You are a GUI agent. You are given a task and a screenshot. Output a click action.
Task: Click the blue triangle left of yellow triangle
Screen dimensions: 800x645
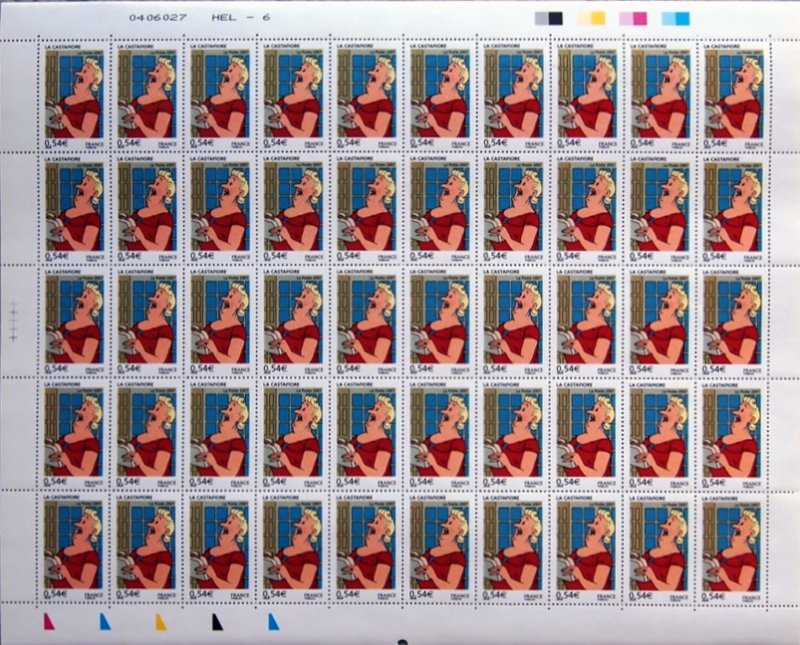tap(103, 622)
